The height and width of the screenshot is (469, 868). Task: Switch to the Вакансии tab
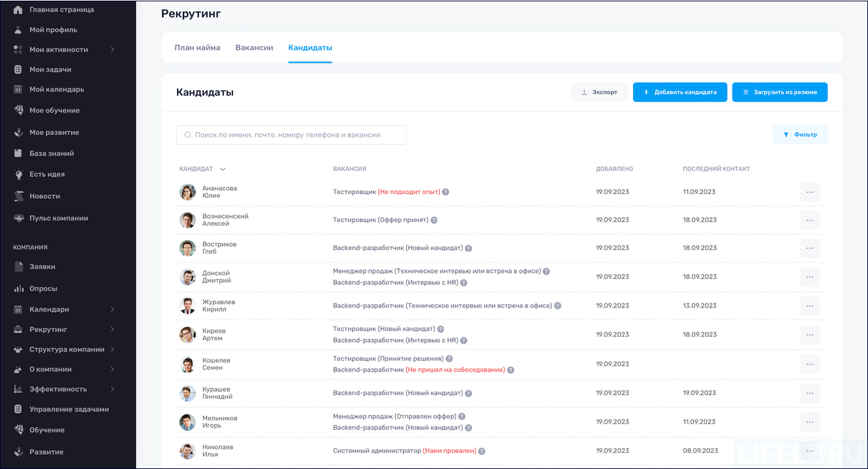[x=254, y=47]
